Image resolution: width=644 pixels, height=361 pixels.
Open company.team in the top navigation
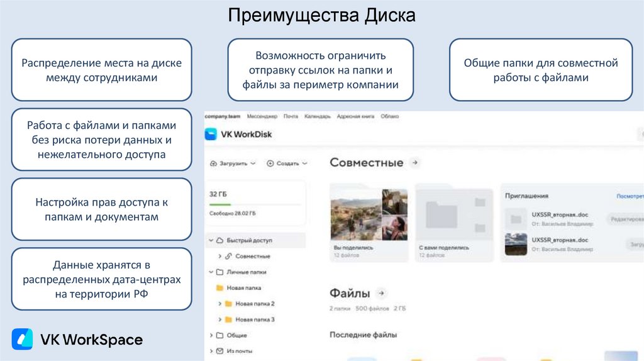pos(222,116)
